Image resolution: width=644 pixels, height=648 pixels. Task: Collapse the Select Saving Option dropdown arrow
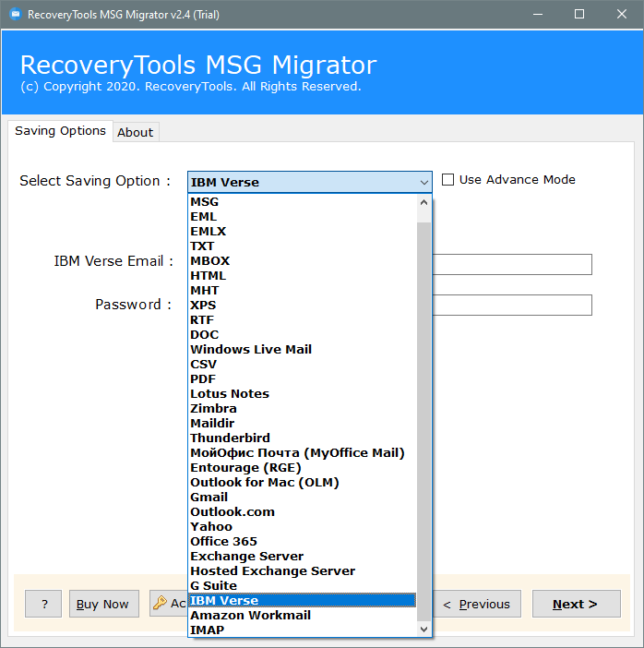(x=423, y=182)
